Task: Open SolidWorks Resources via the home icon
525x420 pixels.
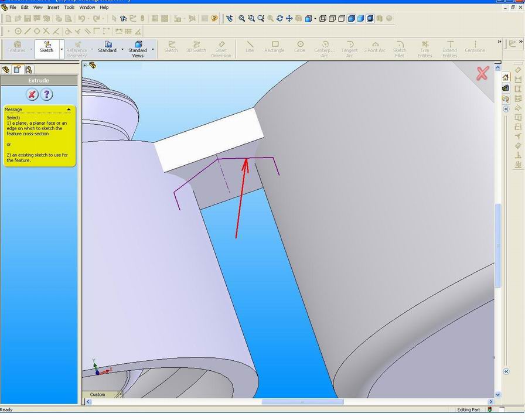Action: pos(505,77)
